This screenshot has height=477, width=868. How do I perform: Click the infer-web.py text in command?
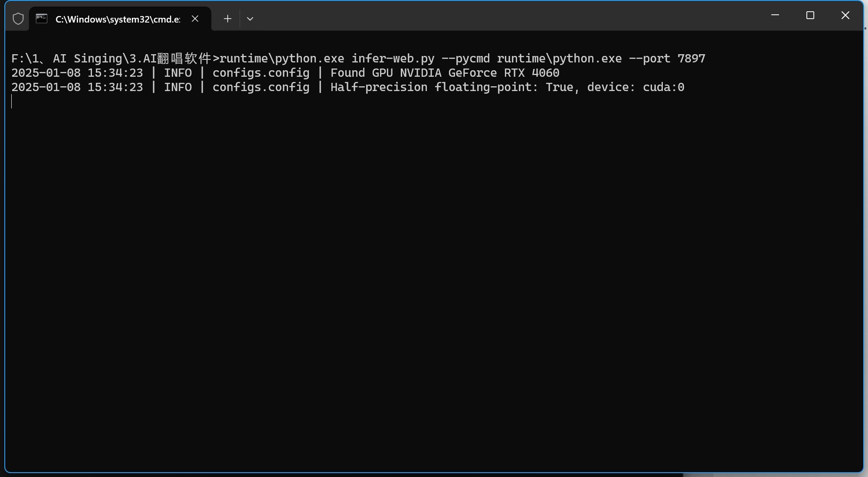tap(393, 59)
